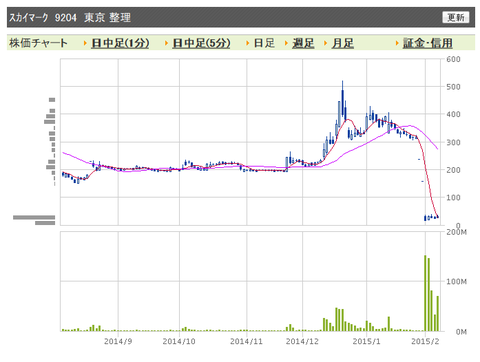Click the 2015/2 date axis label
Screen dimensions: 480x362
click(425, 341)
